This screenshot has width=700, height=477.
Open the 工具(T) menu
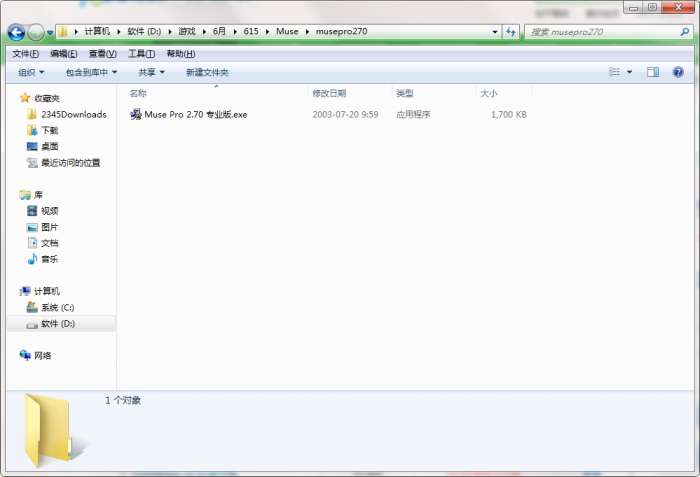pyautogui.click(x=142, y=54)
